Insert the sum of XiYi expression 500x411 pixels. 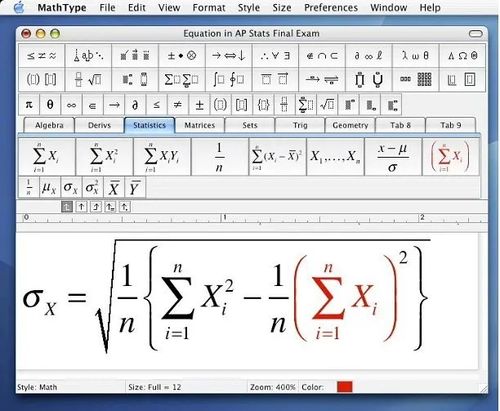click(x=162, y=157)
